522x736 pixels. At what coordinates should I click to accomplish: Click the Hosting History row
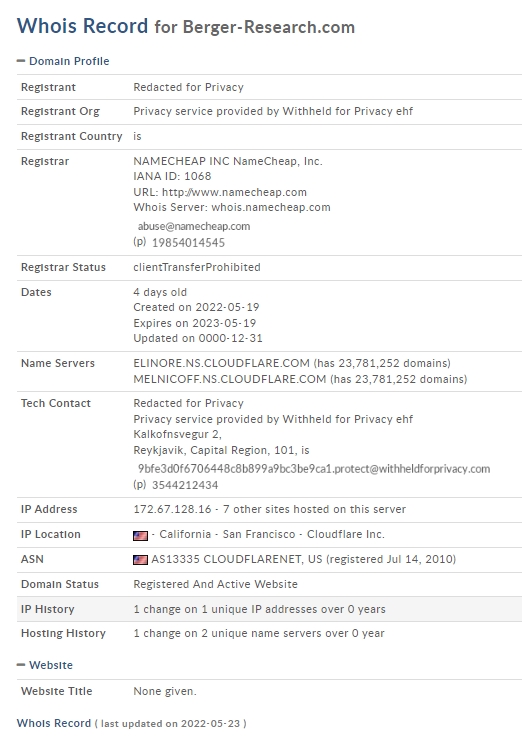pos(269,634)
